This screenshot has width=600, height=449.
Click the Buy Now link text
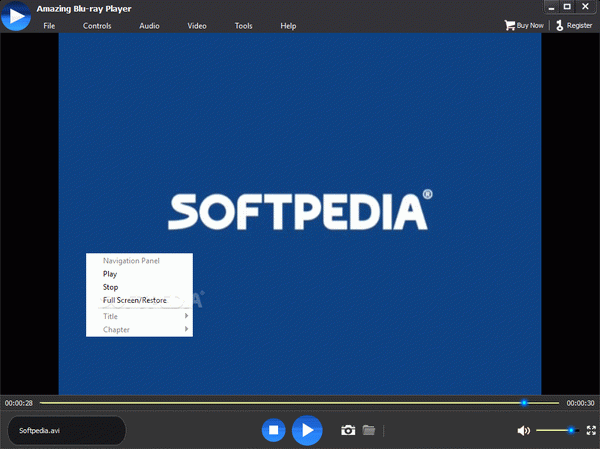click(x=530, y=25)
